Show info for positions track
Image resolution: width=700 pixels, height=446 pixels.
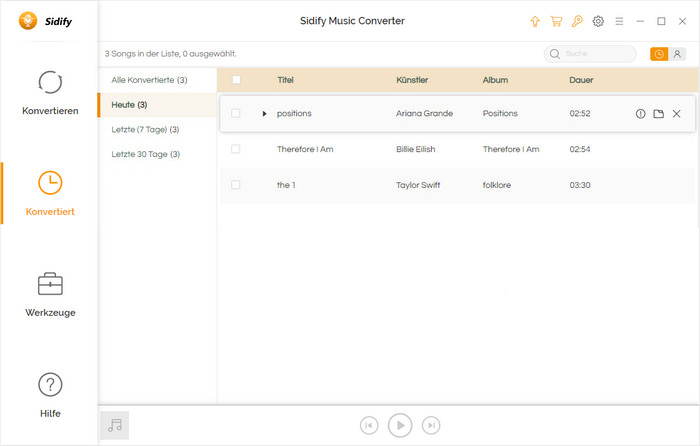[640, 114]
